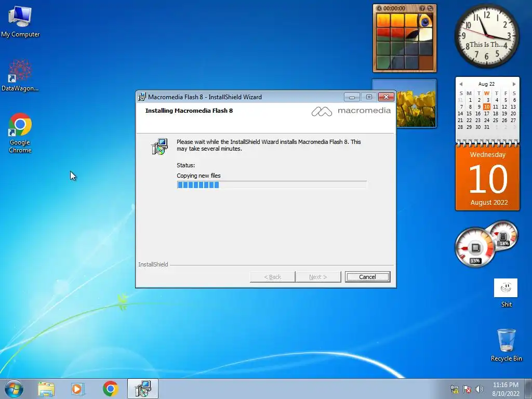Click the macromedia logo in the wizard header
The width and height of the screenshot is (532, 399).
click(x=351, y=111)
